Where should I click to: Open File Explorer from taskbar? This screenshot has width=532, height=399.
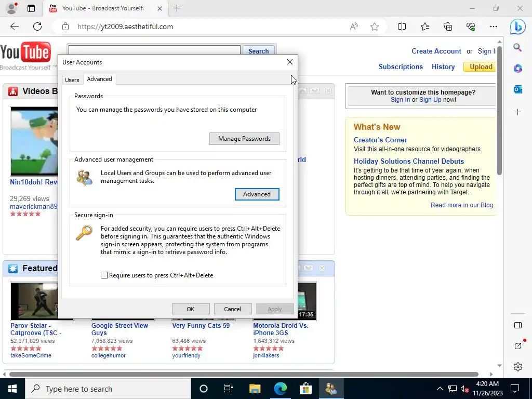[255, 389]
